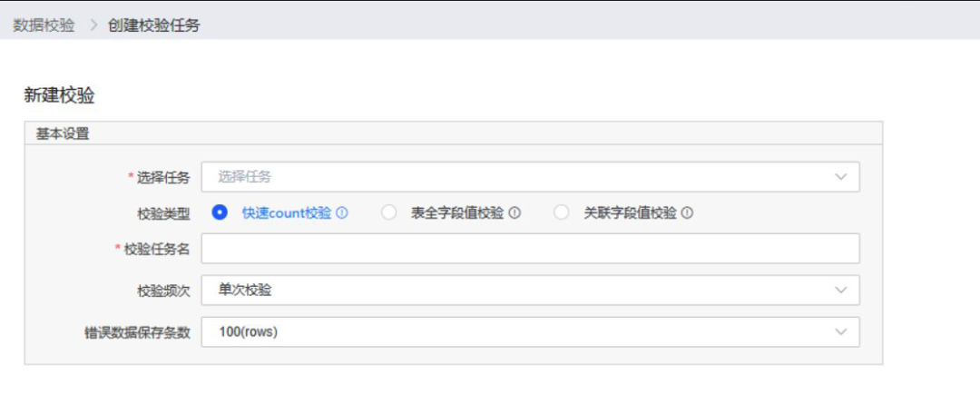
Task: Click info icon next to 快速count校验
Action: (x=342, y=213)
